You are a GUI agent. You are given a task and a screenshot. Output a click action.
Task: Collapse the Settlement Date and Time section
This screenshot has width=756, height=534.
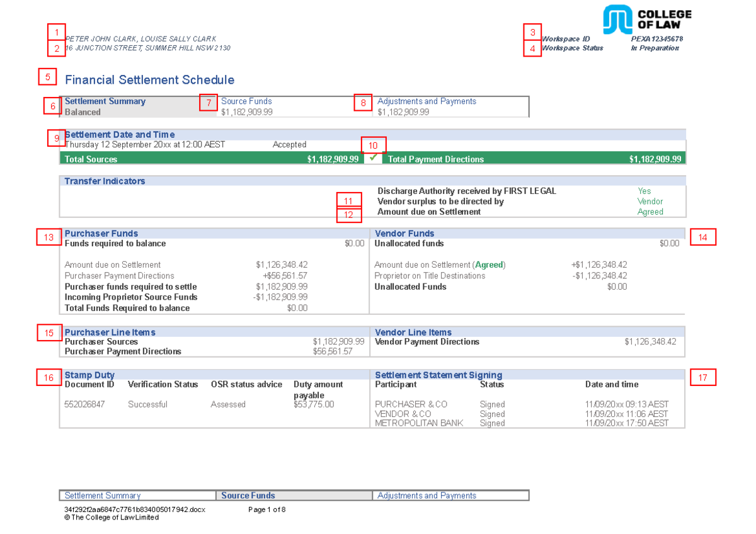click(120, 134)
